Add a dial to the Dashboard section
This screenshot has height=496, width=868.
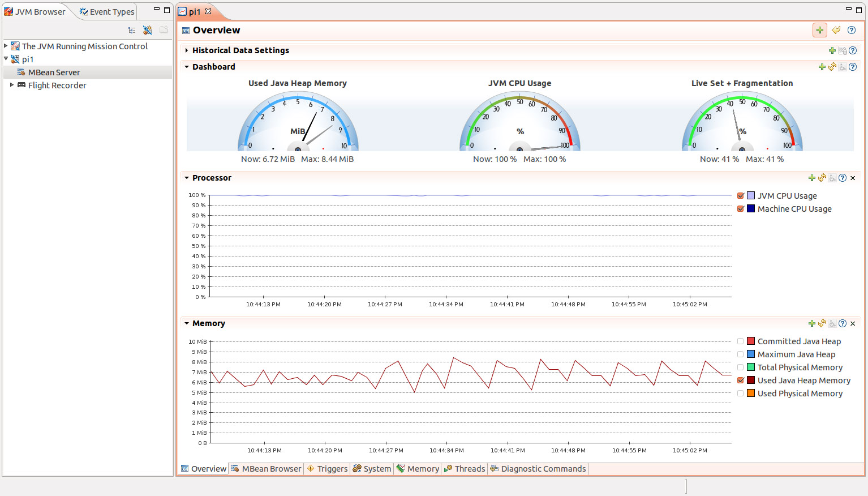click(x=822, y=67)
